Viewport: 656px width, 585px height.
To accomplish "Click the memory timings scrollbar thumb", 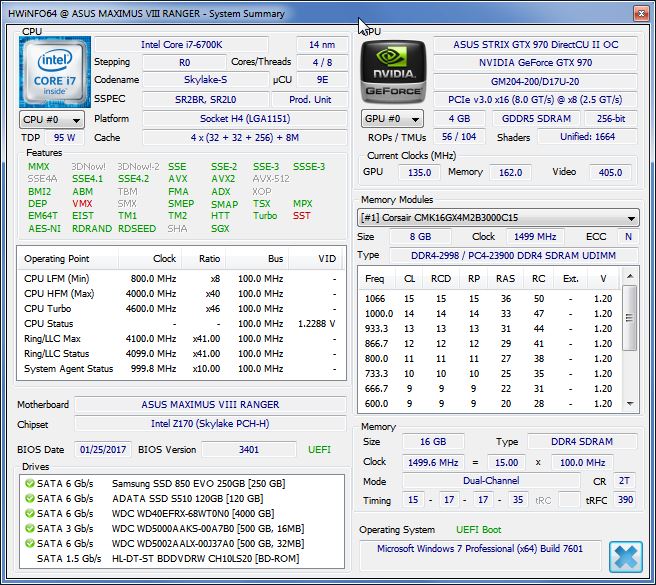I will tap(630, 318).
